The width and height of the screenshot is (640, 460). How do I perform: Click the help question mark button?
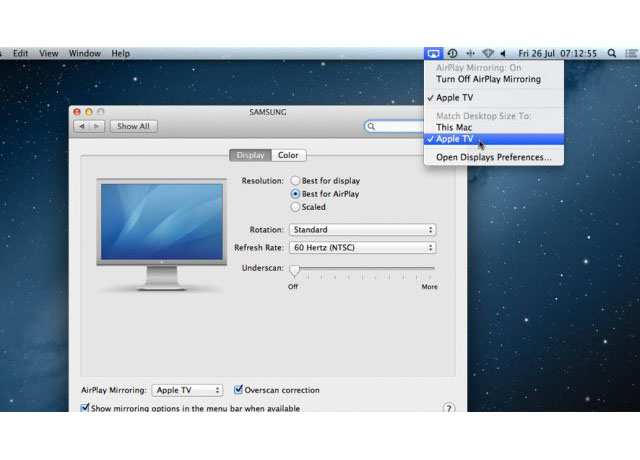(x=449, y=408)
